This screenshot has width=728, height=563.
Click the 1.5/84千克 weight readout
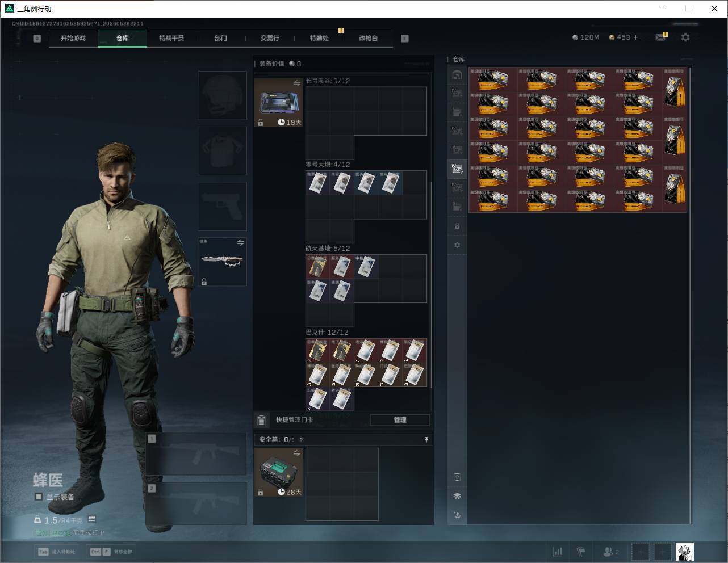click(x=58, y=520)
